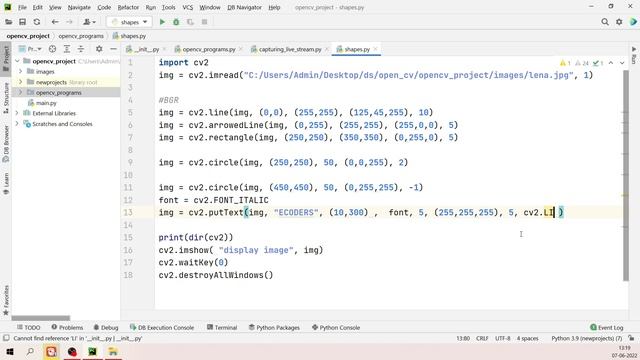Viewport: 640px width, 360px height.
Task: Start debugging with the bug icon
Action: pyautogui.click(x=176, y=22)
